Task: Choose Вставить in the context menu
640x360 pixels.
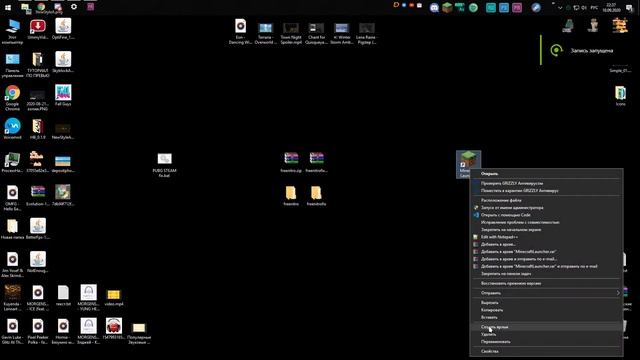Action: 547,318
